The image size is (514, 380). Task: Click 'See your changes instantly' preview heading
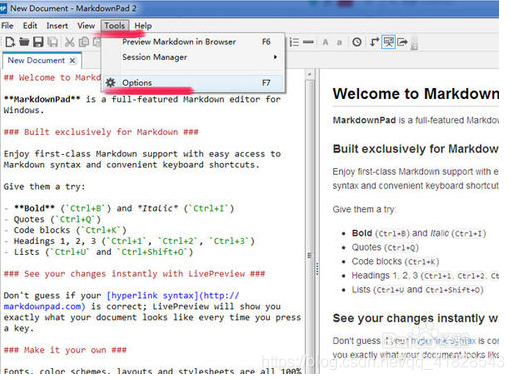pyautogui.click(x=415, y=318)
